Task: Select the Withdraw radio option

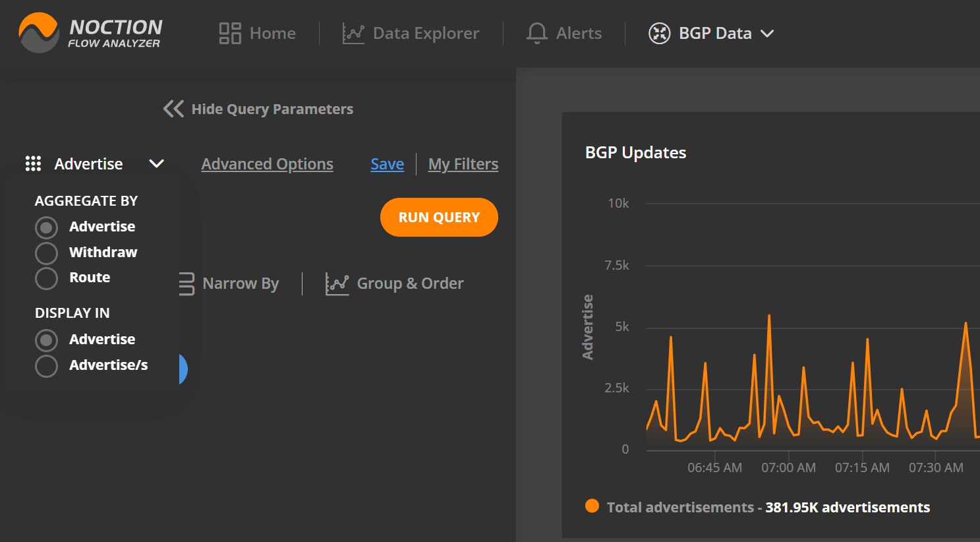Action: tap(46, 253)
